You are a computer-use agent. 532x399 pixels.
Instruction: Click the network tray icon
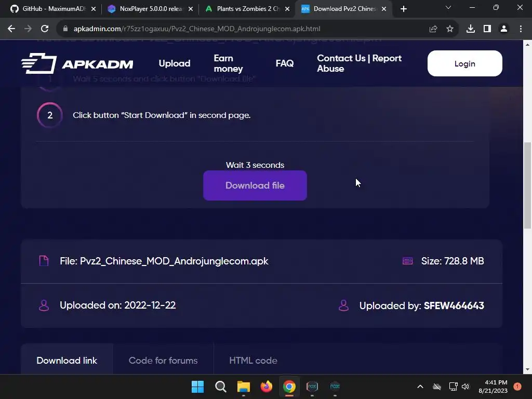453,387
